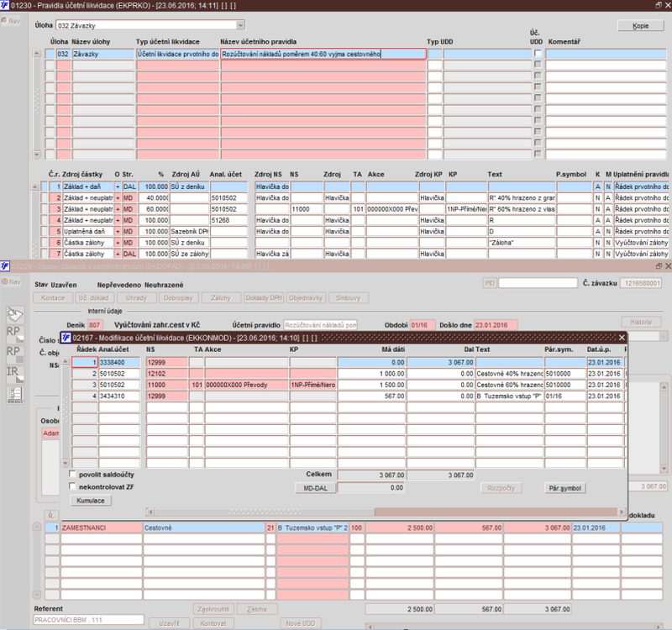Click the Kontovat button
672x630 pixels.
(213, 623)
